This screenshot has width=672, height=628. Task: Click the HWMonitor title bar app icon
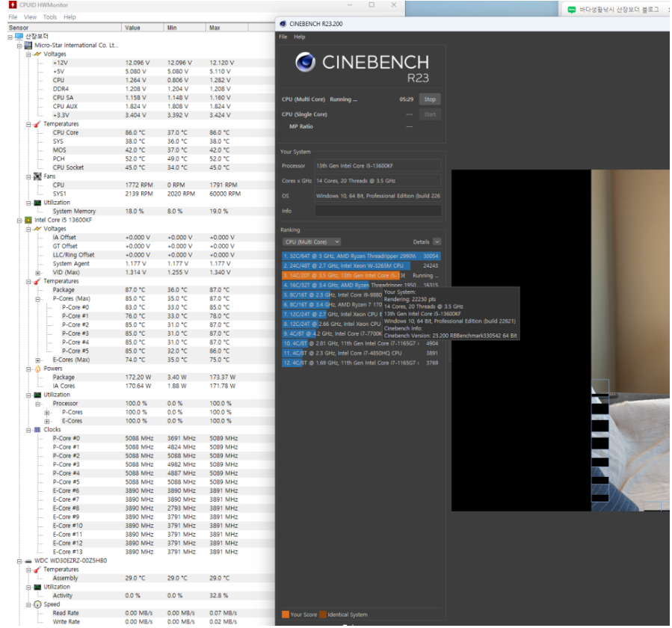point(13,5)
